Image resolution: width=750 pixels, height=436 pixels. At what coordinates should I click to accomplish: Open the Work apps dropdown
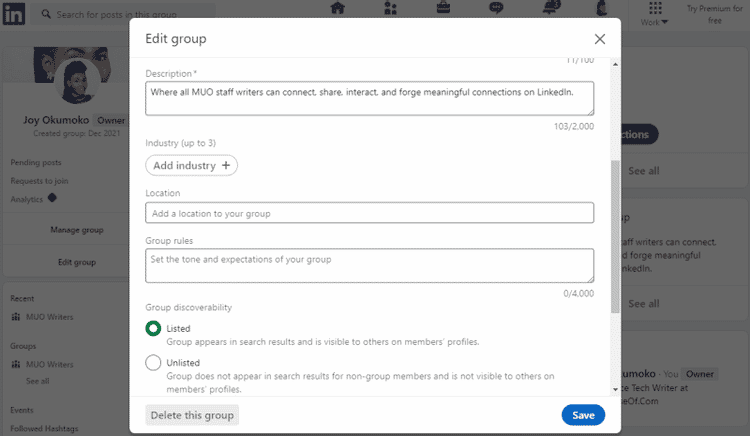tap(655, 15)
